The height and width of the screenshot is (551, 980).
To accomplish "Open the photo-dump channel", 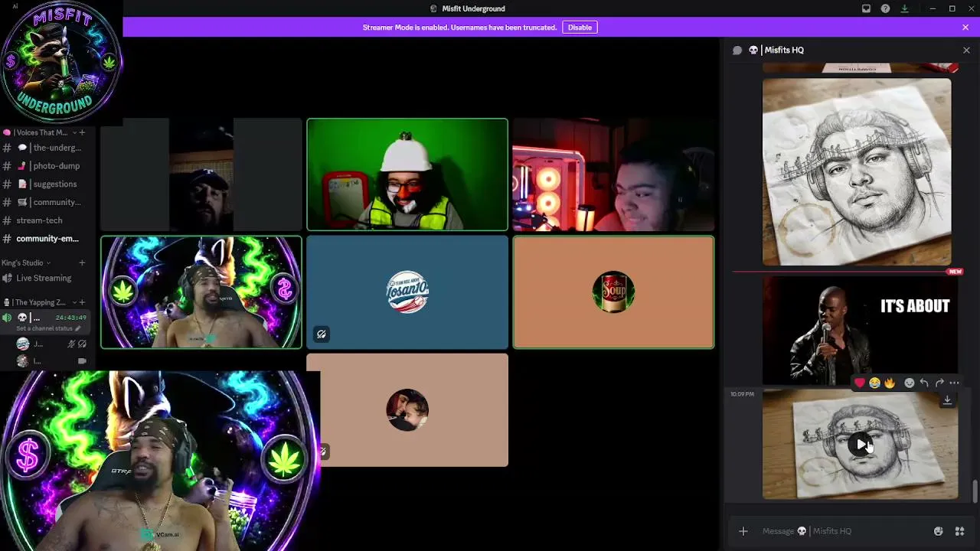I will [x=47, y=166].
